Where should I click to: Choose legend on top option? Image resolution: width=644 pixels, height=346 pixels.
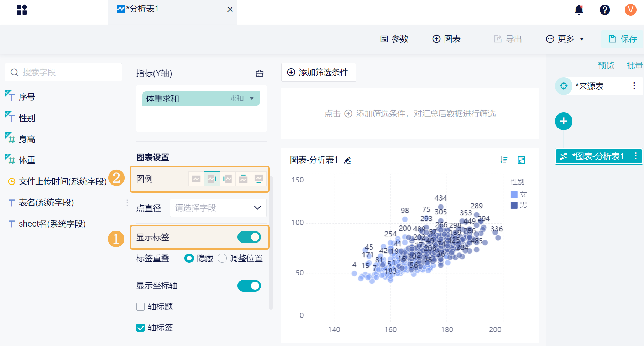pyautogui.click(x=243, y=179)
